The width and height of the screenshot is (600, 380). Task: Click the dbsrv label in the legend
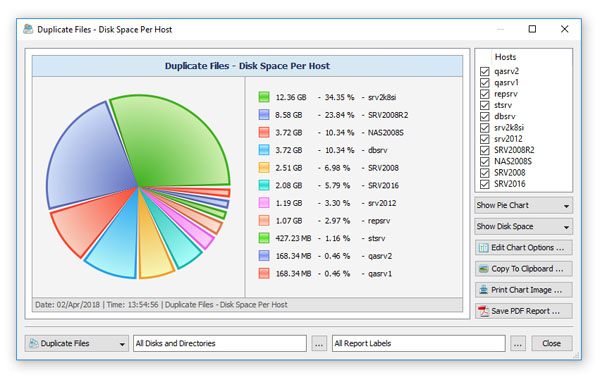(x=378, y=150)
